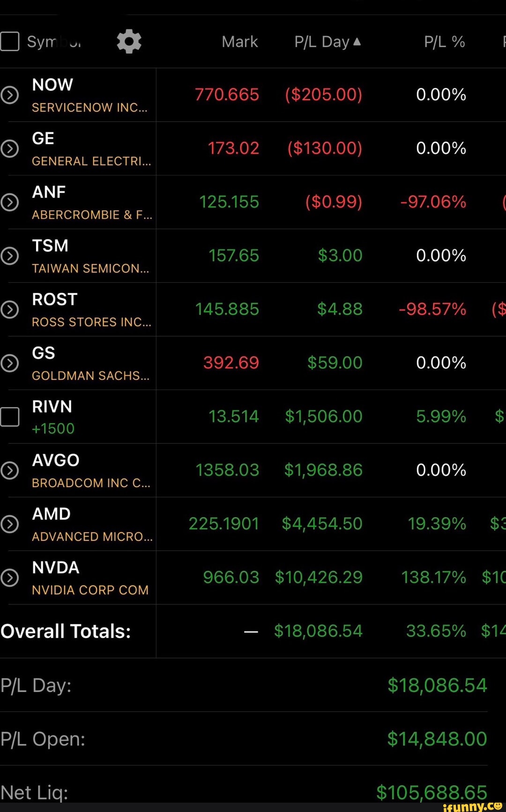
Task: Tick the select-all checkbox beside Symbol
Action: (x=9, y=41)
